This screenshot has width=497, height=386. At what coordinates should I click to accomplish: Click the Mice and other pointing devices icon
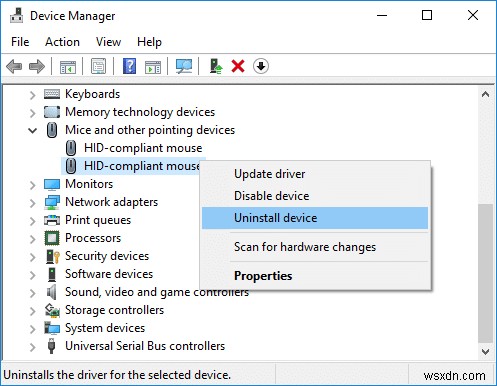(52, 130)
